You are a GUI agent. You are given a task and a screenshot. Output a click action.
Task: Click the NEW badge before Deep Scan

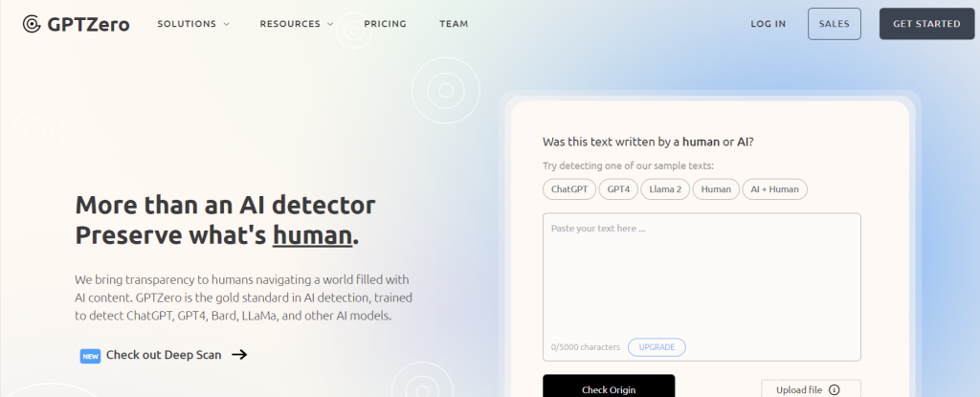tap(91, 357)
